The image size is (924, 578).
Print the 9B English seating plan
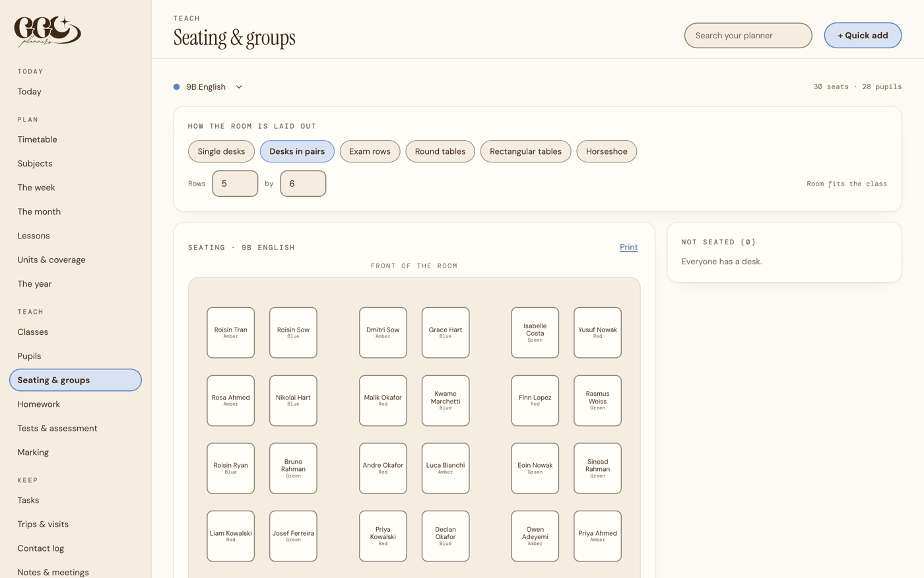point(628,247)
